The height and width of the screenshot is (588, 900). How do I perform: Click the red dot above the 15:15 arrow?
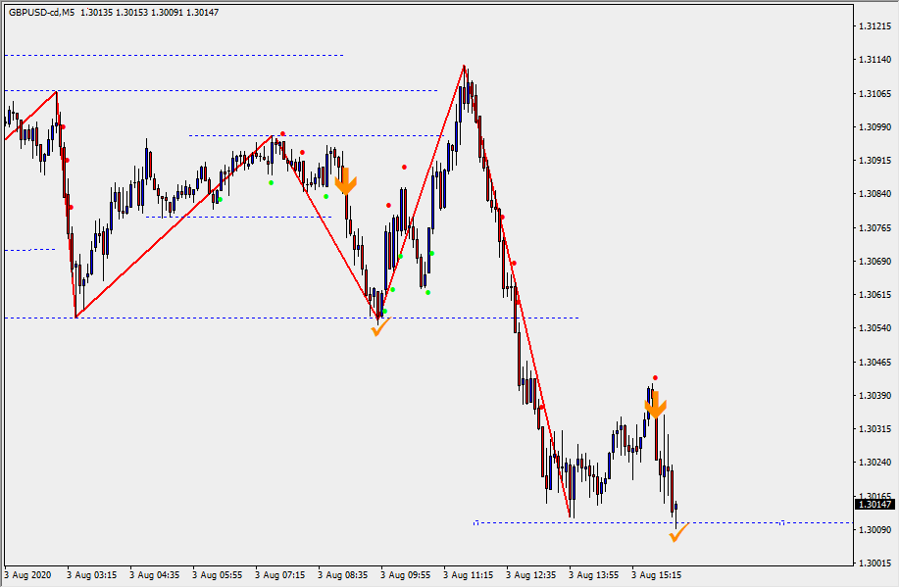click(655, 377)
